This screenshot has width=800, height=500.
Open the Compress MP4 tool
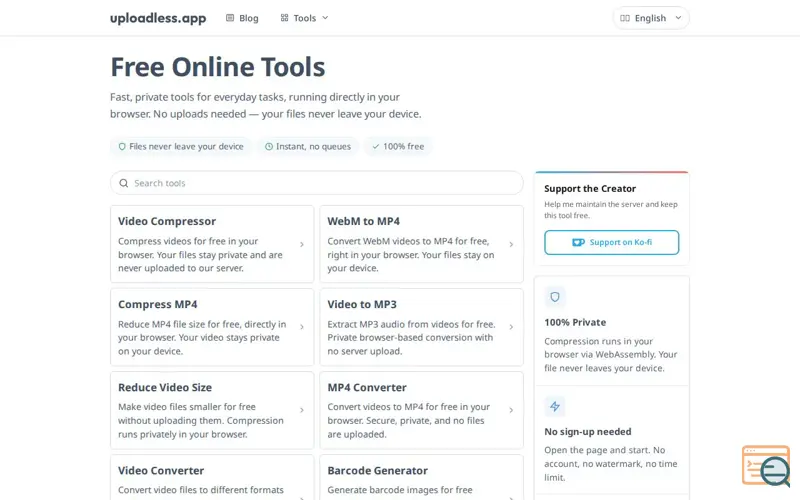(x=212, y=327)
